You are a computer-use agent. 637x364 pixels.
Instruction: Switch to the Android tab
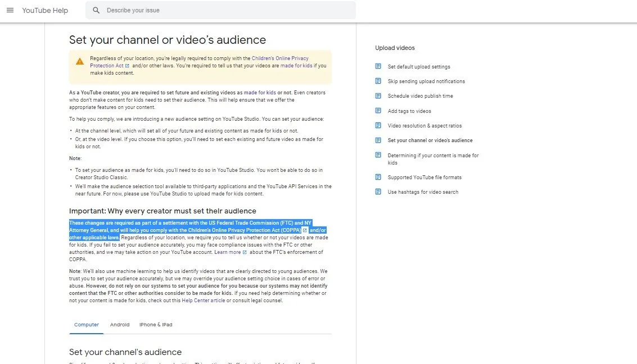click(120, 325)
